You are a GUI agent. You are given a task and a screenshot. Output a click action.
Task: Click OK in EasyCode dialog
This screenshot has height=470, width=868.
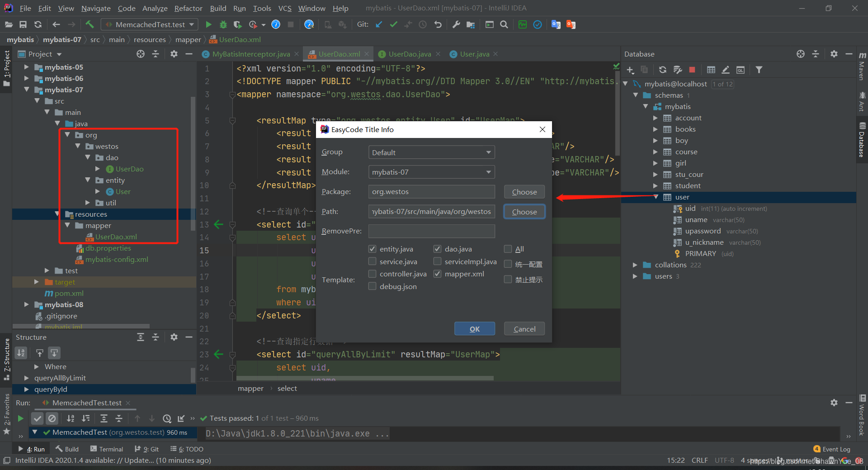[475, 329]
